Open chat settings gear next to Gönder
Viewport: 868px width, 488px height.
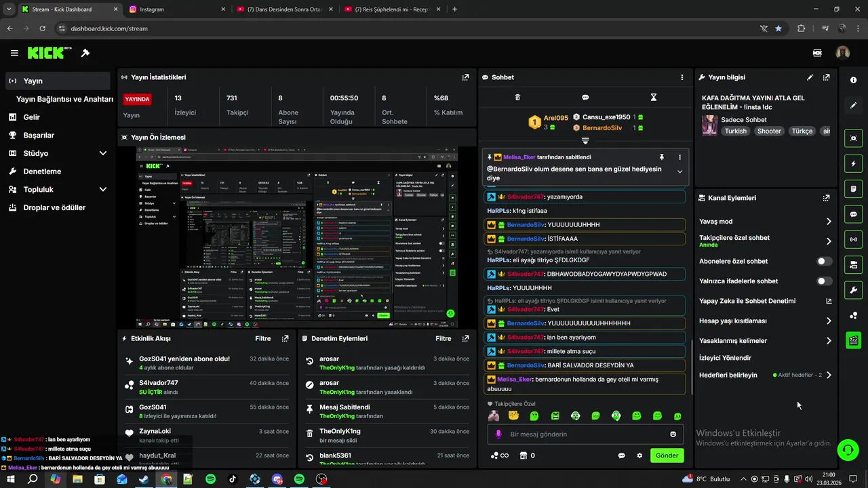tap(639, 455)
